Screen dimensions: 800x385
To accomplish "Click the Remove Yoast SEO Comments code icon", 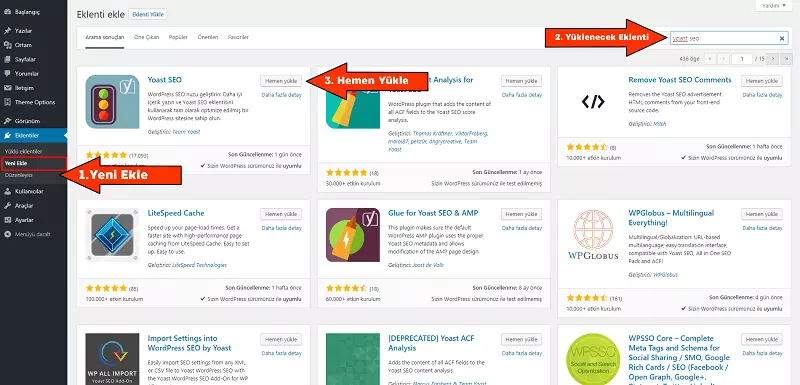I will [x=593, y=101].
